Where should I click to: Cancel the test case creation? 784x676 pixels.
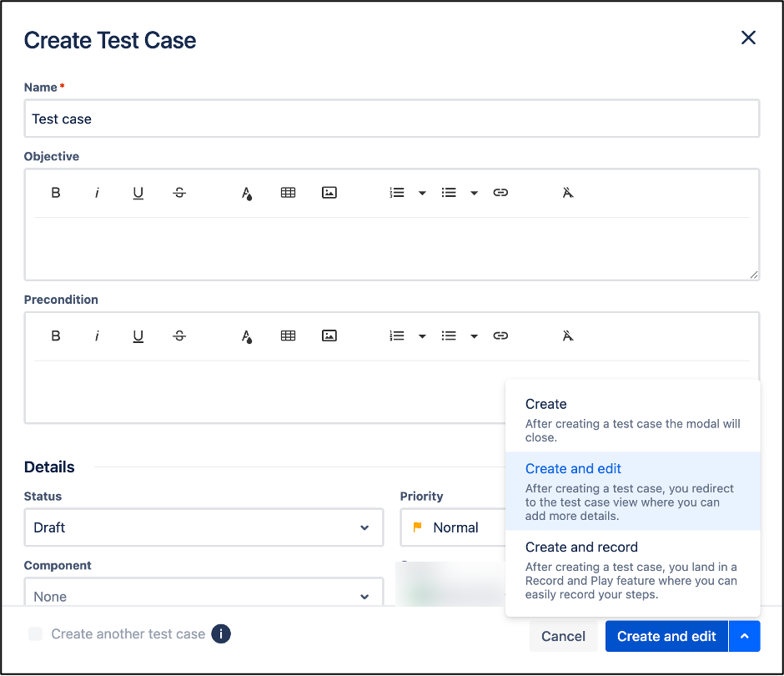click(563, 636)
